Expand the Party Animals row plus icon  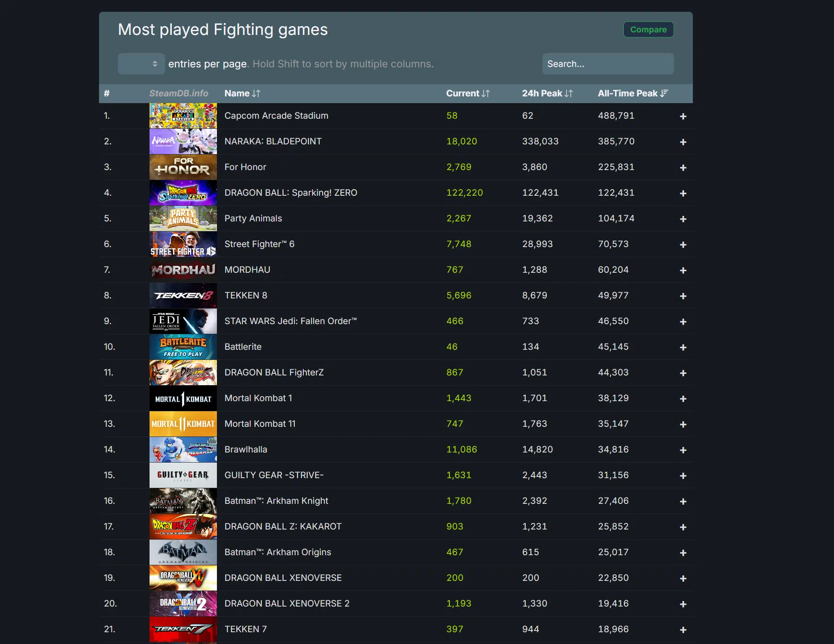pos(683,219)
